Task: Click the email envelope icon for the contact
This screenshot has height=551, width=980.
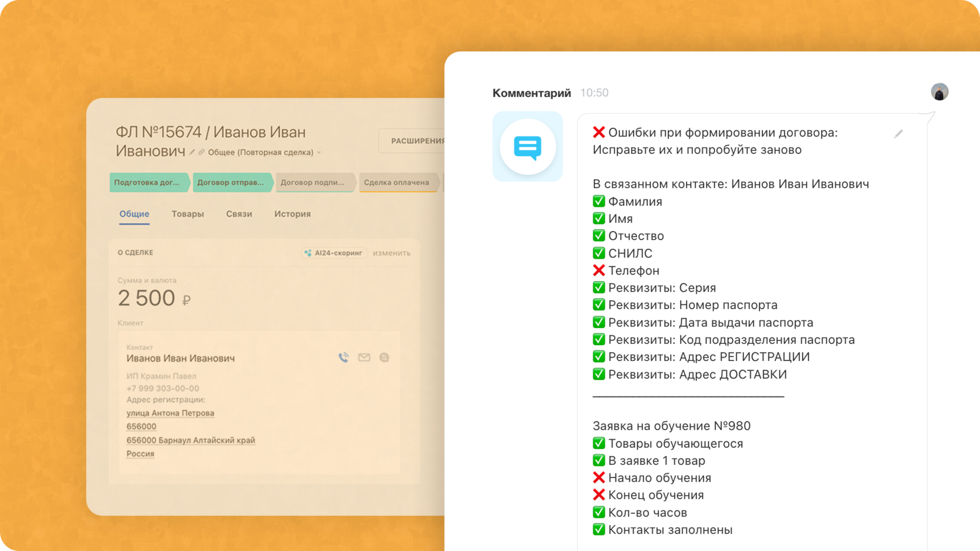Action: (364, 357)
